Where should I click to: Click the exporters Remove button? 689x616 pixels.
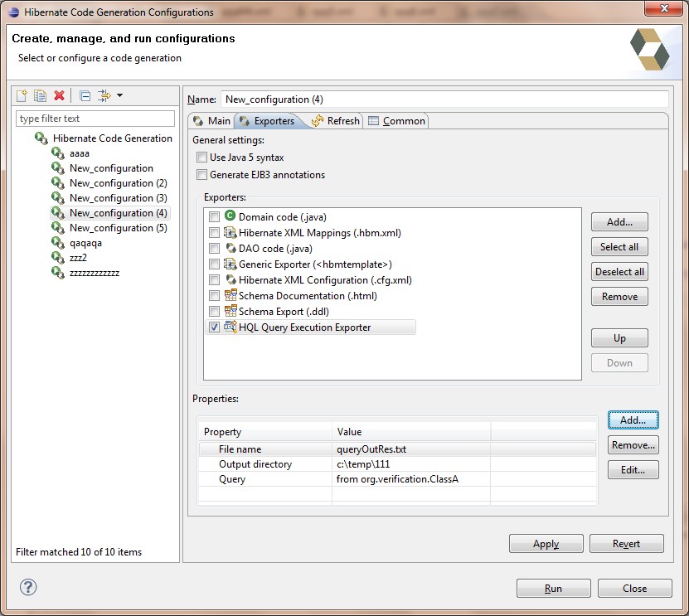coord(619,297)
